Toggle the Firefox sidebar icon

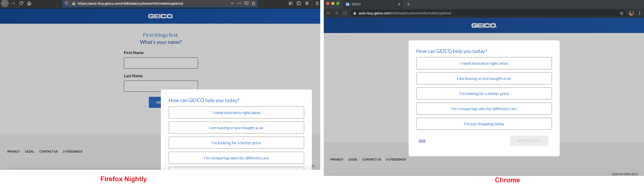tap(298, 3)
